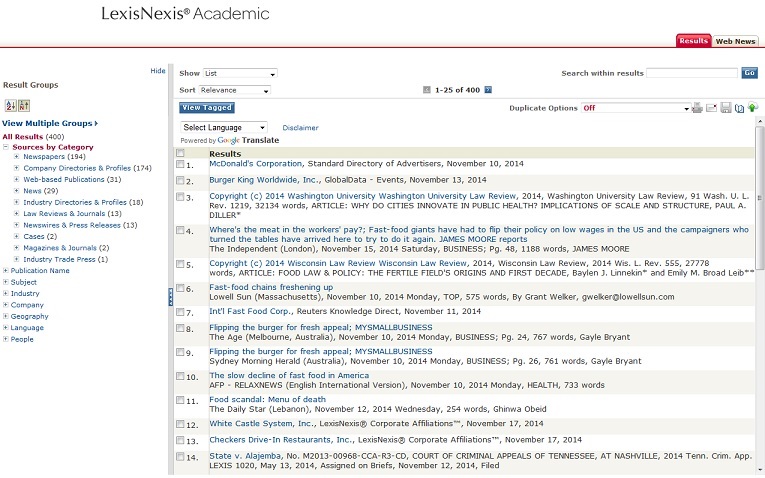Click All Results (400) link

pos(33,137)
